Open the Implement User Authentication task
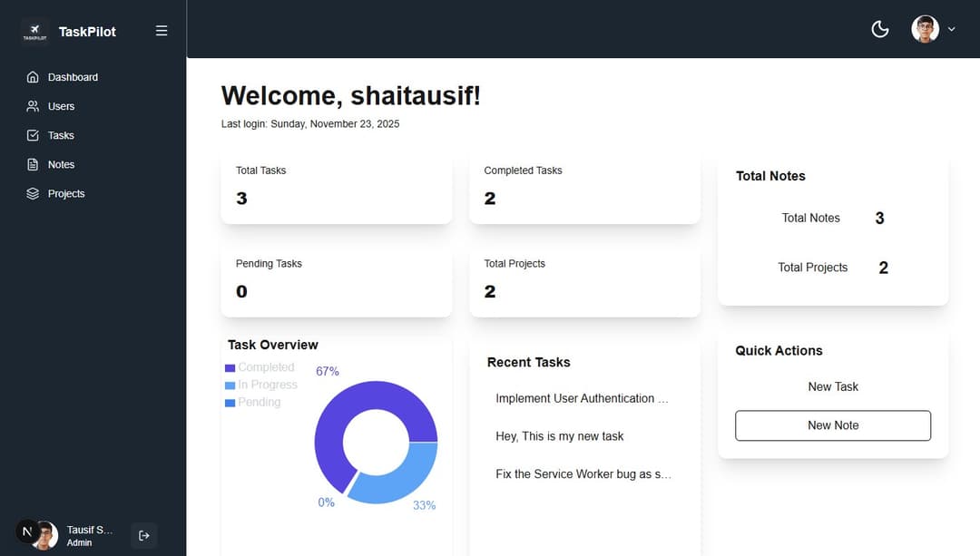980x556 pixels. pyautogui.click(x=582, y=398)
